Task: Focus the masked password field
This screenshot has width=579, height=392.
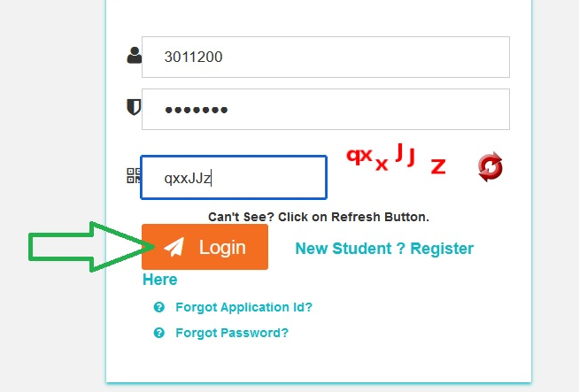Action: coord(326,109)
